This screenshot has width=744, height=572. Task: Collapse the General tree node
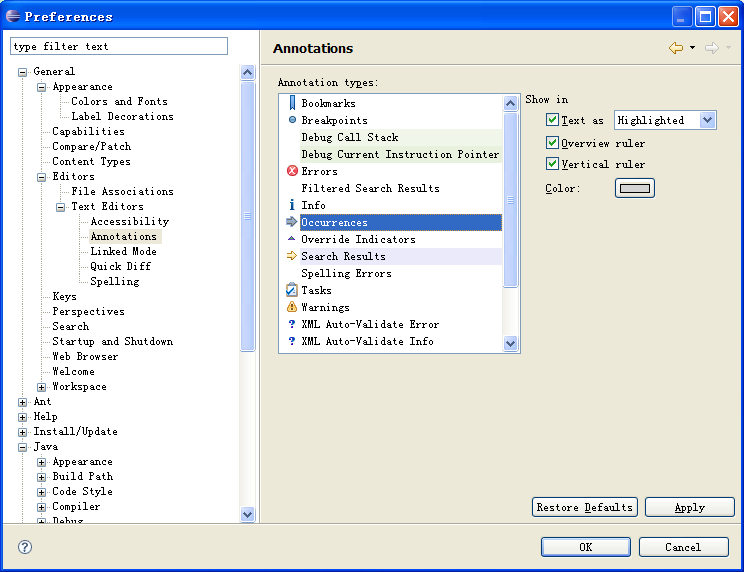pos(22,72)
